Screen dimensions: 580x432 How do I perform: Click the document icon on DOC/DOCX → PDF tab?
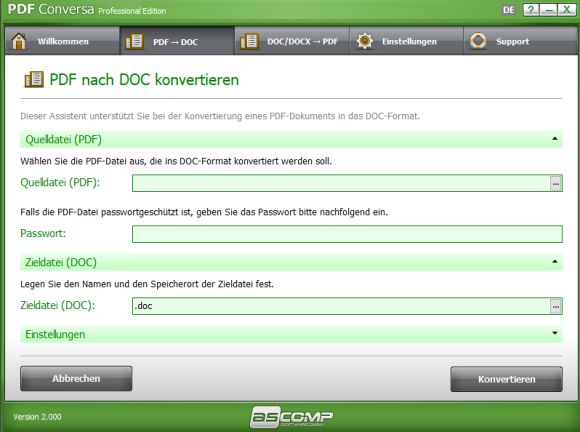[249, 41]
